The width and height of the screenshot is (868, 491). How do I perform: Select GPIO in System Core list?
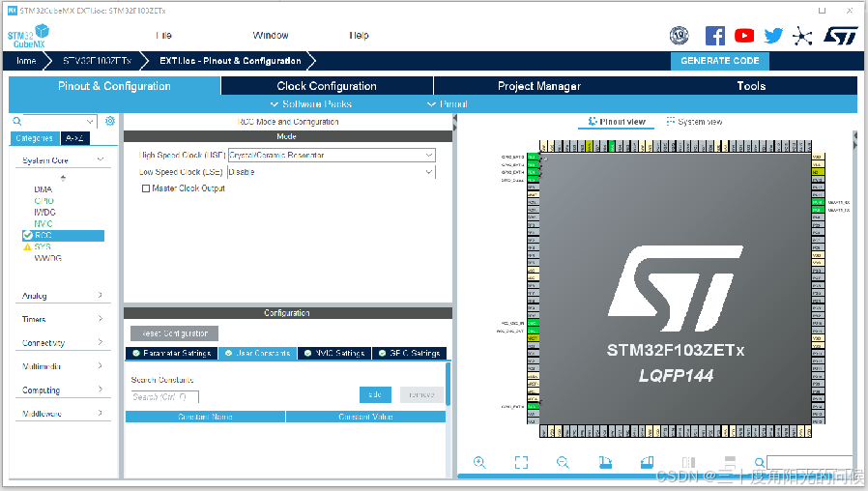[43, 201]
